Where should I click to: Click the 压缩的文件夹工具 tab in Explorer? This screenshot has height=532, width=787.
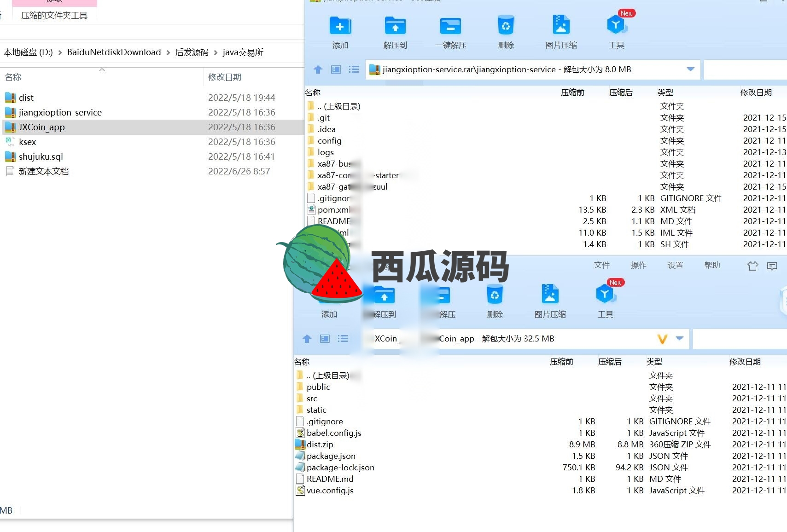click(x=54, y=15)
